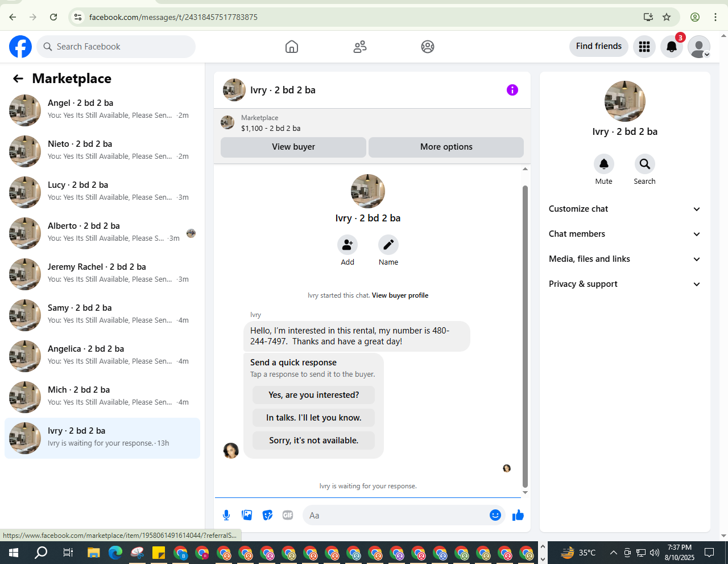Viewport: 728px width, 564px height.
Task: Open Windows Start menu
Action: coord(14,553)
